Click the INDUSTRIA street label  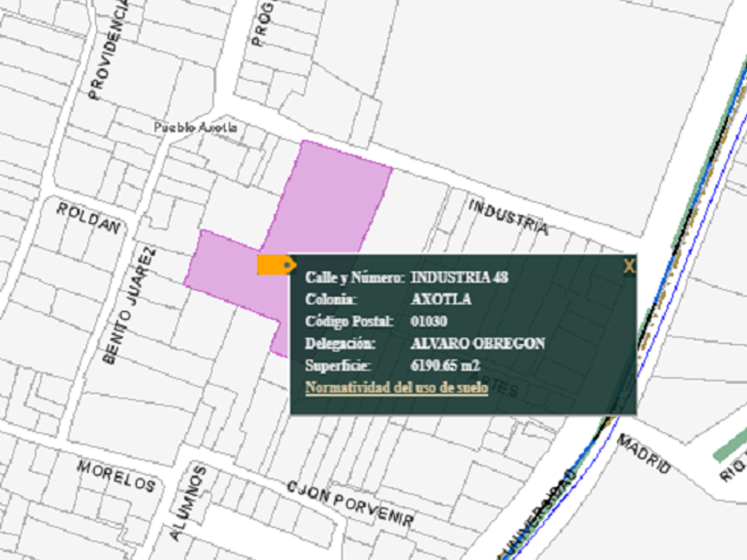tap(508, 217)
